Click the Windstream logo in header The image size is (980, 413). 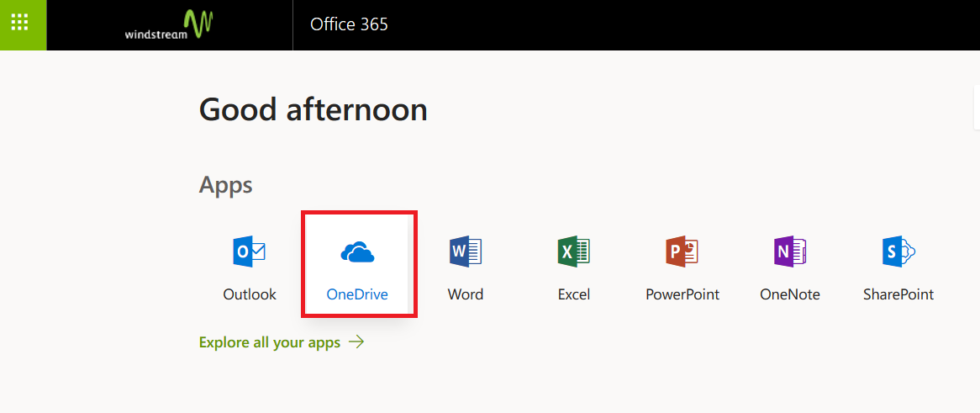170,25
